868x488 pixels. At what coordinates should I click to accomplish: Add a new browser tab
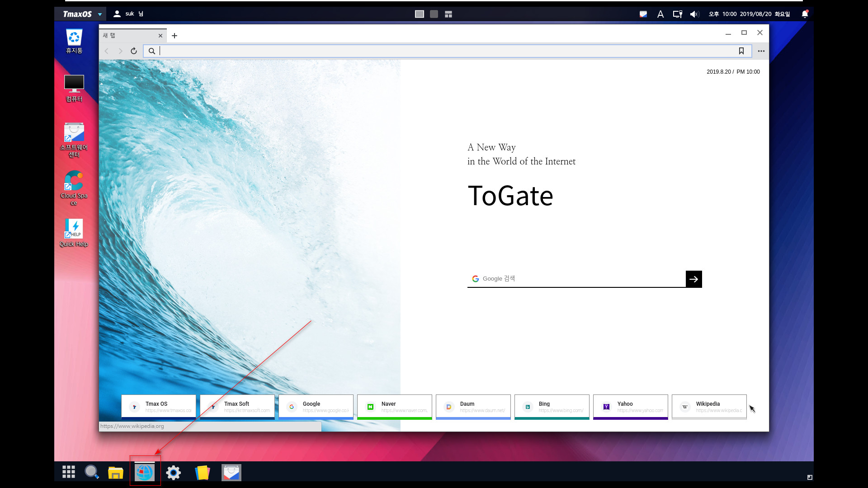[x=175, y=36]
